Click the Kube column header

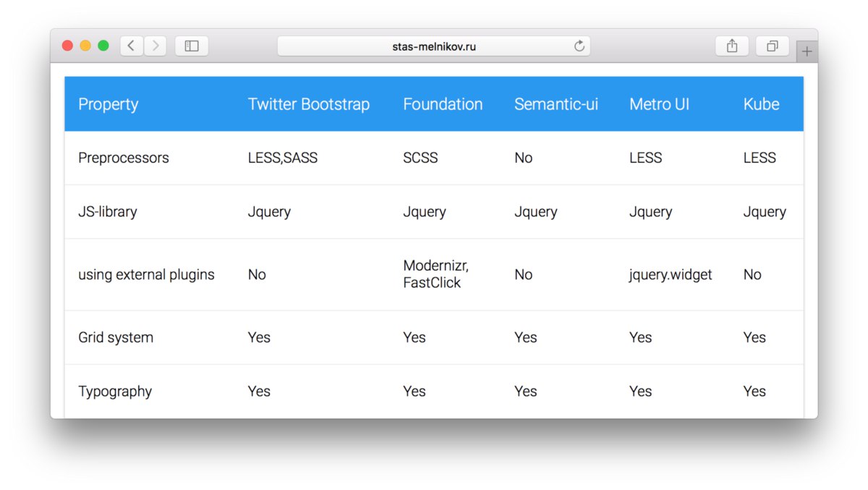761,104
